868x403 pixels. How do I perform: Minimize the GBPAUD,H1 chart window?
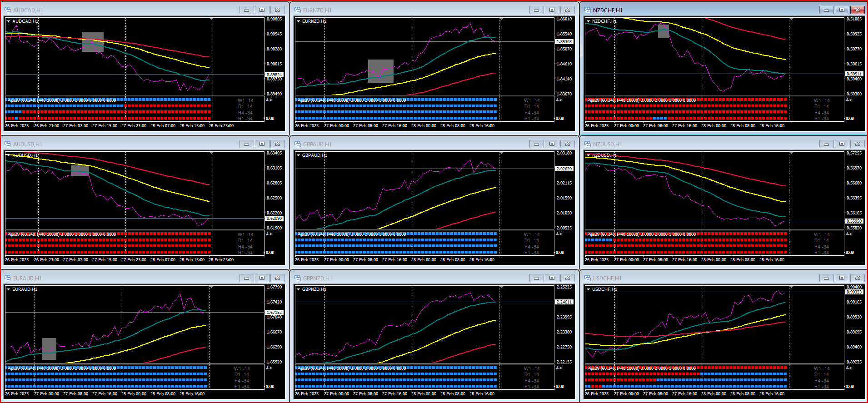tap(536, 144)
